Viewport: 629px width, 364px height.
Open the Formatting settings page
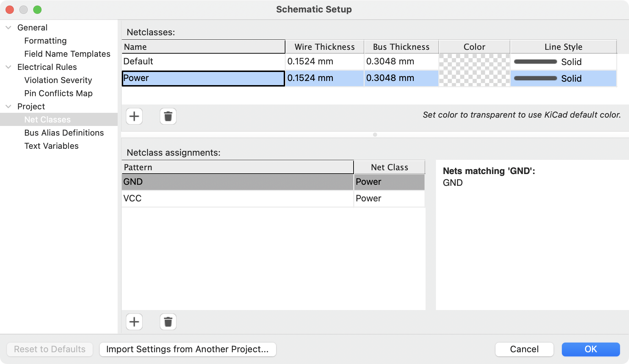[x=45, y=40]
